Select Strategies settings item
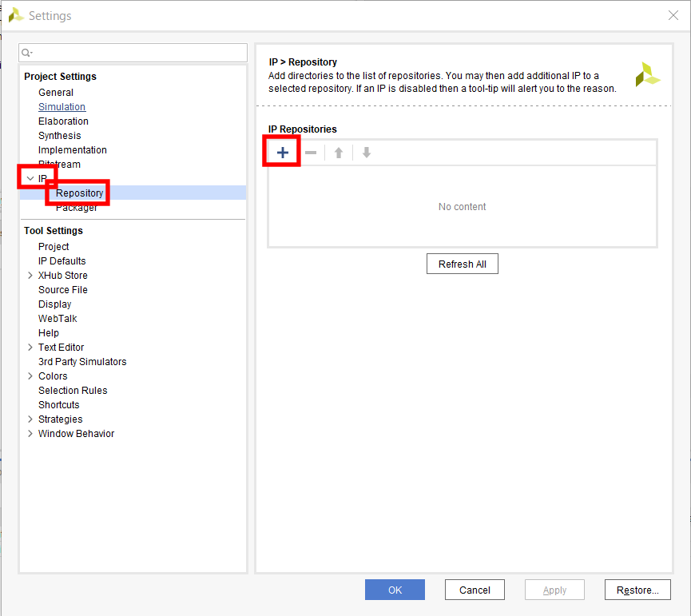691x616 pixels. tap(60, 419)
